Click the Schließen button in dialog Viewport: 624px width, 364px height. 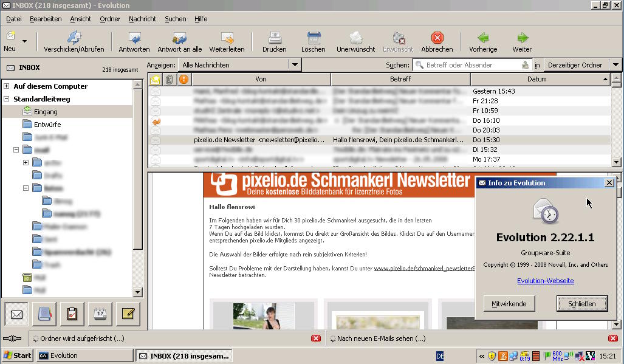tap(581, 303)
